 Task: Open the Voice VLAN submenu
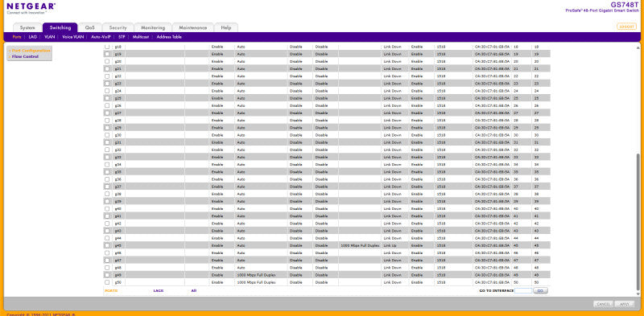[x=73, y=37]
